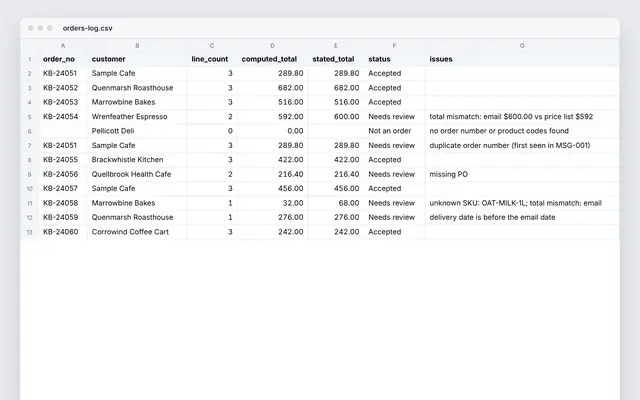This screenshot has width=640, height=400.
Task: Click the order_no header cell
Action: click(x=63, y=59)
